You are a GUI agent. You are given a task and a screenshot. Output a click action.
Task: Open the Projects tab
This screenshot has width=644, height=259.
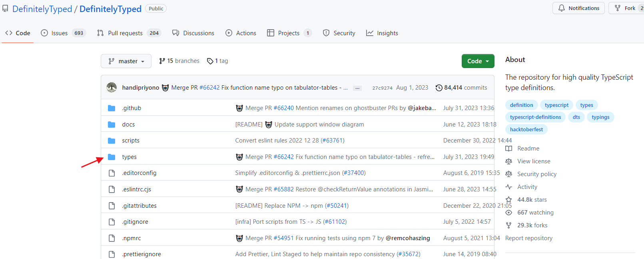(x=289, y=33)
